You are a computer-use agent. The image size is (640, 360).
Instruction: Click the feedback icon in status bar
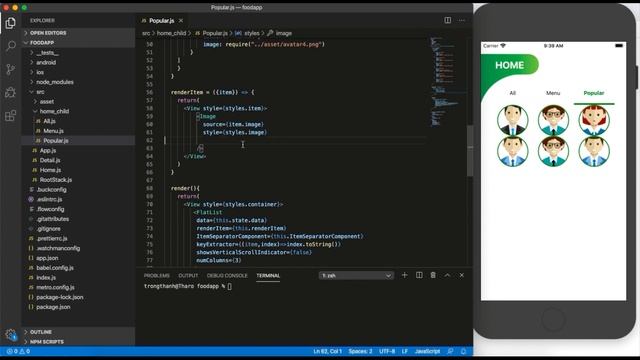coord(450,351)
